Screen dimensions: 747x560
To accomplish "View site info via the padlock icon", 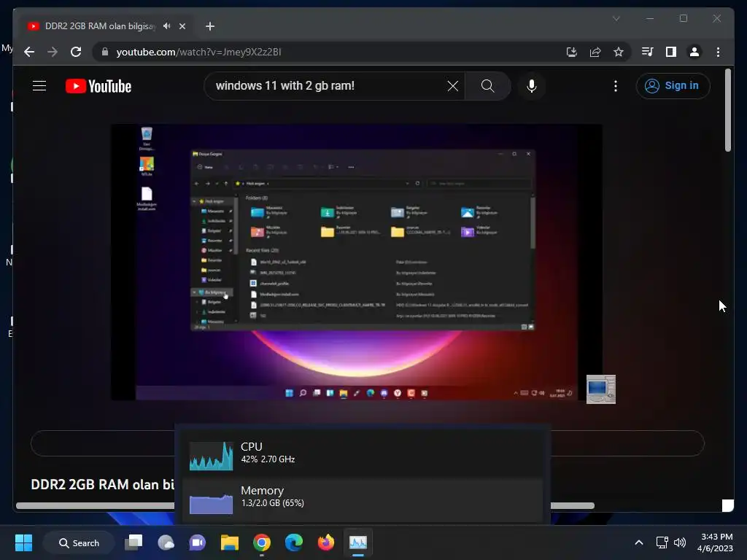I will coord(105,52).
